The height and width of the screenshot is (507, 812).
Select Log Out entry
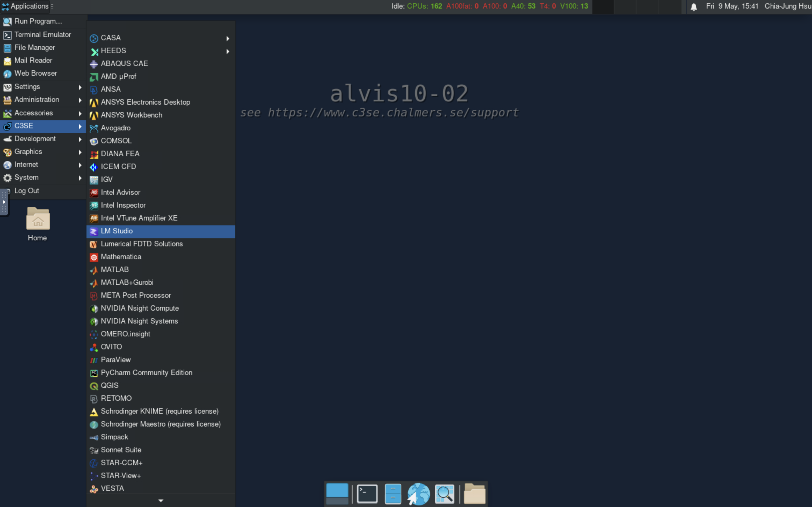[27, 191]
